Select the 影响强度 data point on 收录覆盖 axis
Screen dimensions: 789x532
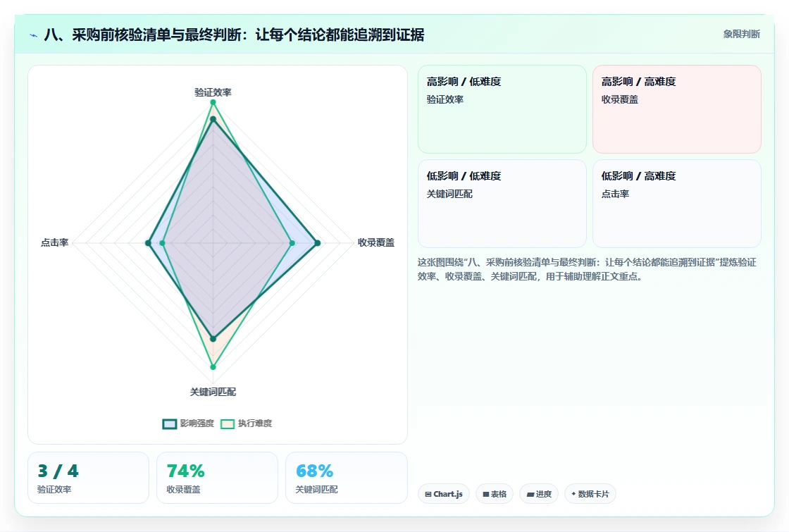[318, 243]
